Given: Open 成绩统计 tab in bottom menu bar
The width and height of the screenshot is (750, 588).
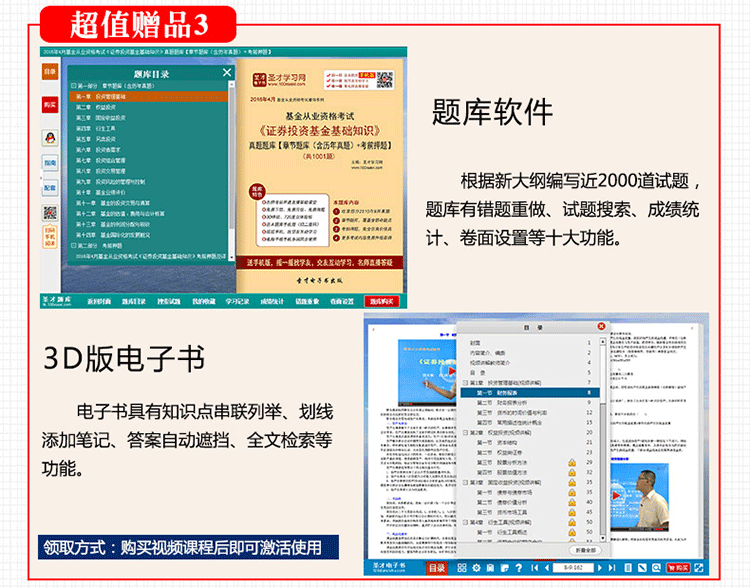Looking at the screenshot, I should pos(271,300).
